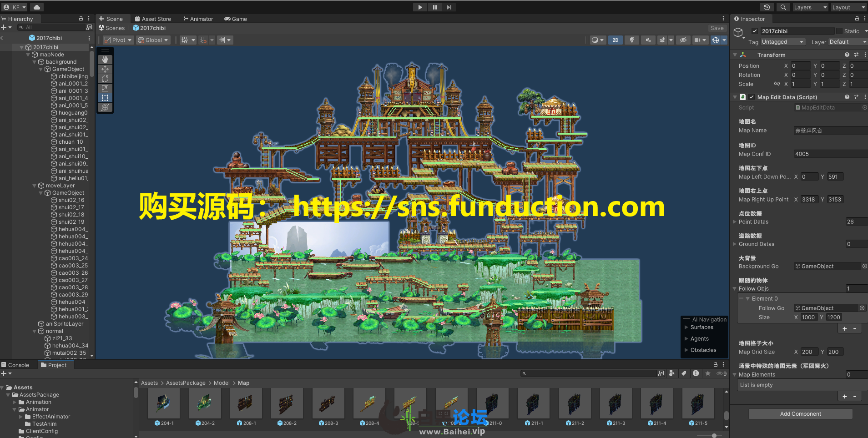Select the combined Transform tool in the scene overlay
Image resolution: width=868 pixels, height=438 pixels.
[105, 107]
